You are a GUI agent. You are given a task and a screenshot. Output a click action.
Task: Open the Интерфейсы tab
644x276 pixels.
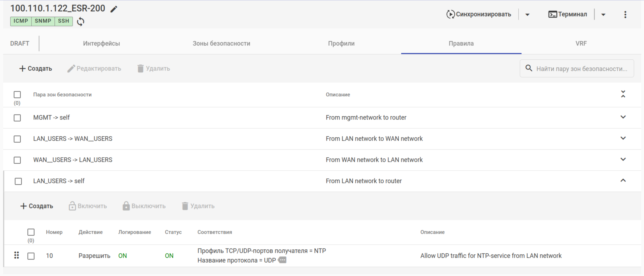pos(101,43)
